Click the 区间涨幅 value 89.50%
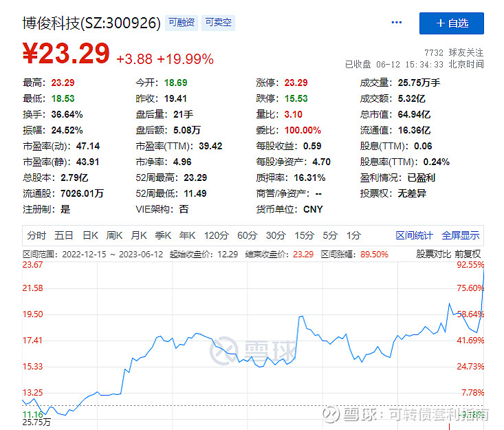The height and width of the screenshot is (430, 504). point(374,255)
